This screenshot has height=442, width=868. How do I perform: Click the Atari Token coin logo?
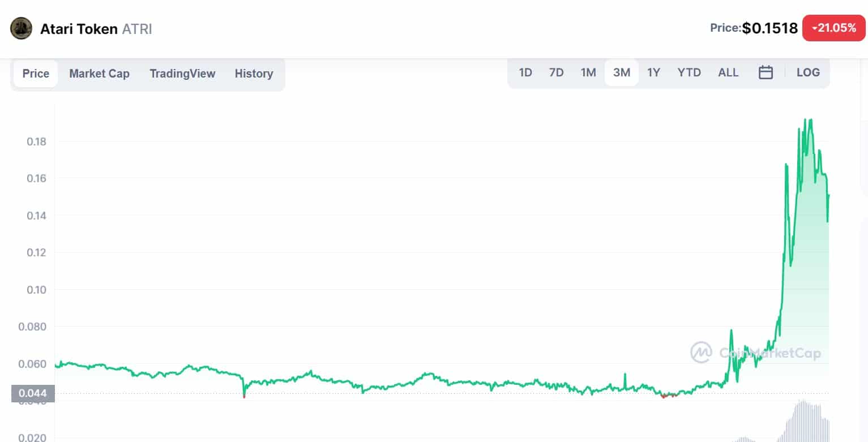coord(22,28)
